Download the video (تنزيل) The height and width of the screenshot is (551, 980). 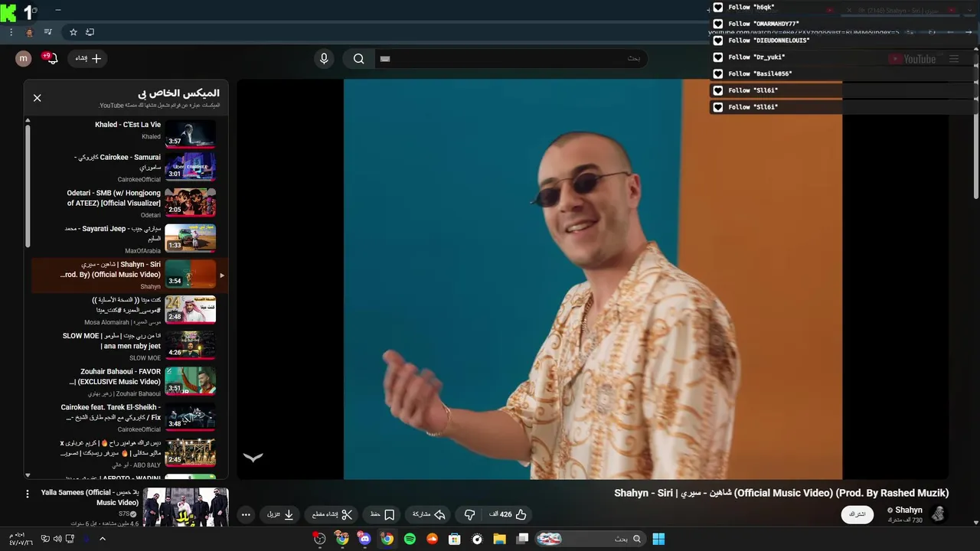(280, 514)
